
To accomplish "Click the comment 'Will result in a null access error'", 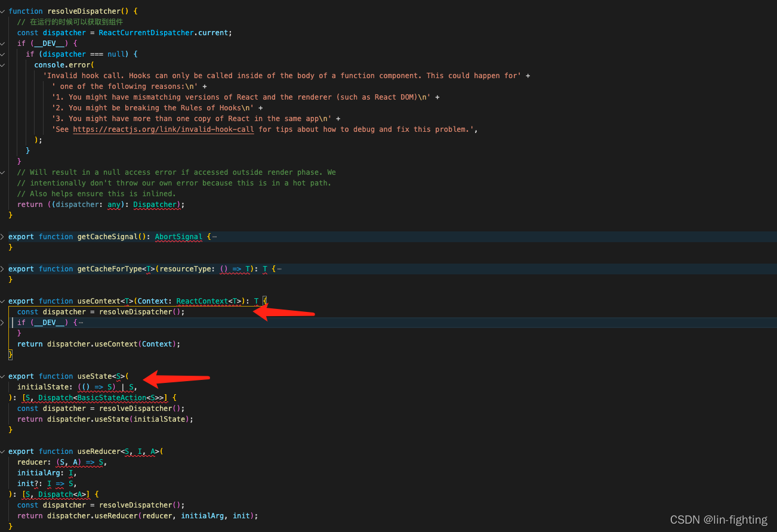I will (177, 172).
